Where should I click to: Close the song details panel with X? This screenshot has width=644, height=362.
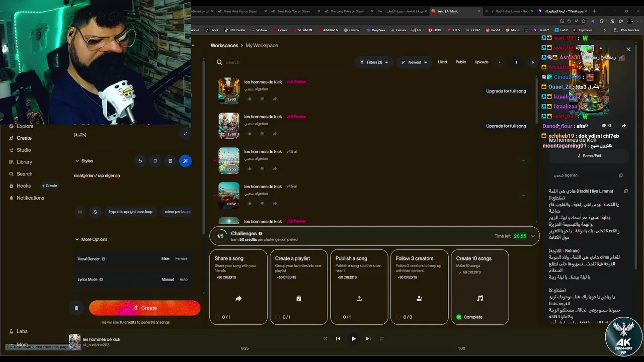pyautogui.click(x=628, y=49)
